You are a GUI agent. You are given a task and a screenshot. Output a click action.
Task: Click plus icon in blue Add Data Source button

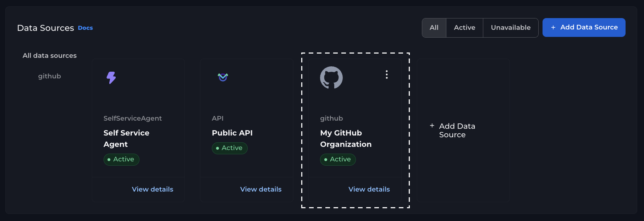[x=553, y=28]
